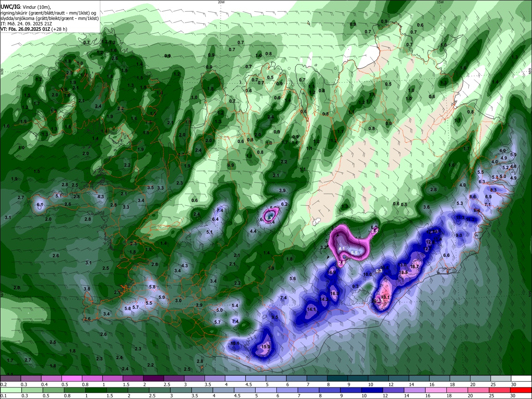The width and height of the screenshot is (532, 399).
Task: Click the 'VT: Fös. 26.09.2025 01Z' valid time line
Action: pos(25,29)
